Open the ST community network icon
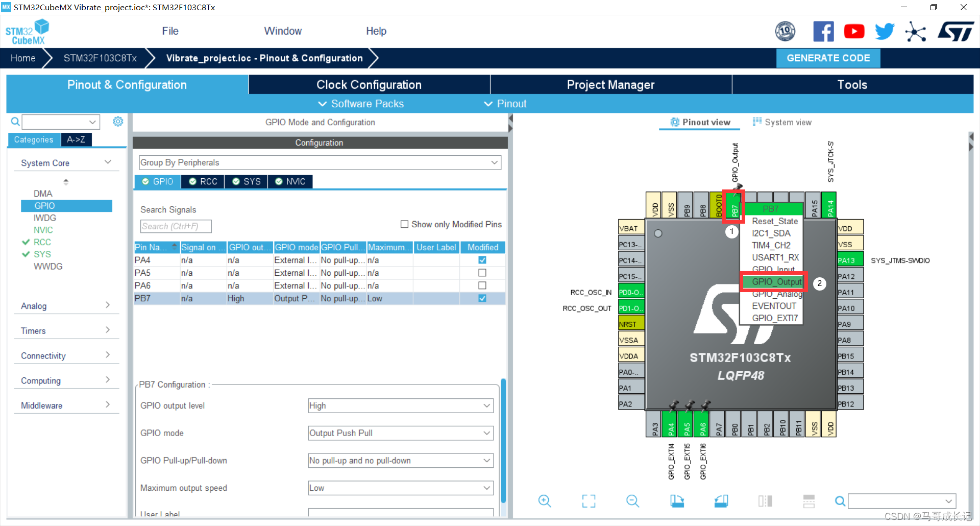This screenshot has width=980, height=526. coord(916,32)
